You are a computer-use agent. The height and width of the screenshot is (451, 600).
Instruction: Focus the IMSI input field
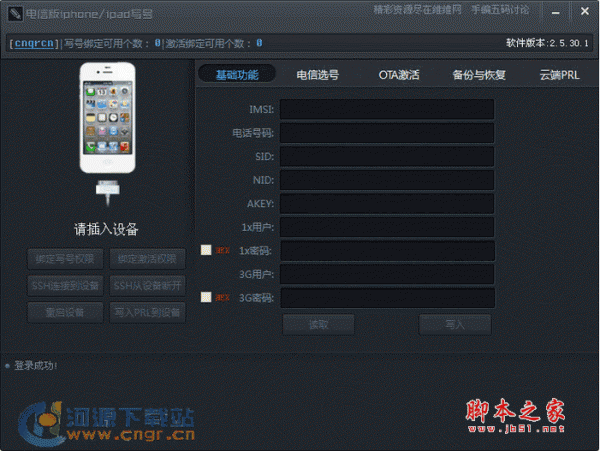click(x=387, y=109)
